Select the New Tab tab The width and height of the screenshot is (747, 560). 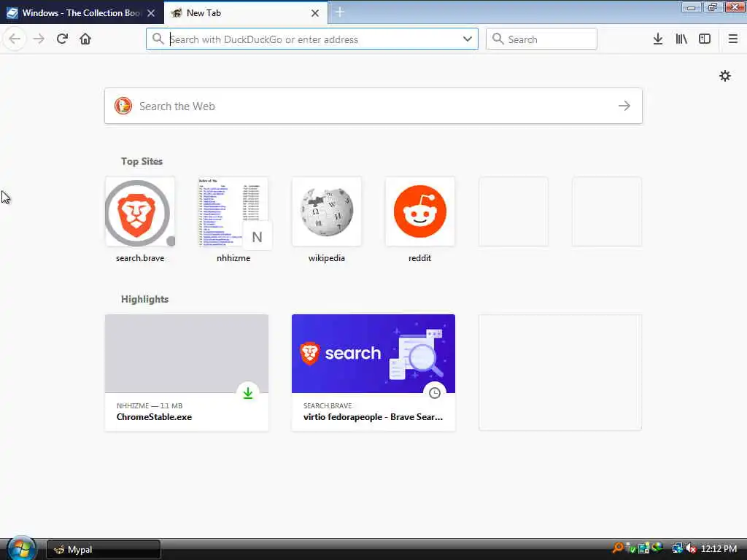[245, 13]
